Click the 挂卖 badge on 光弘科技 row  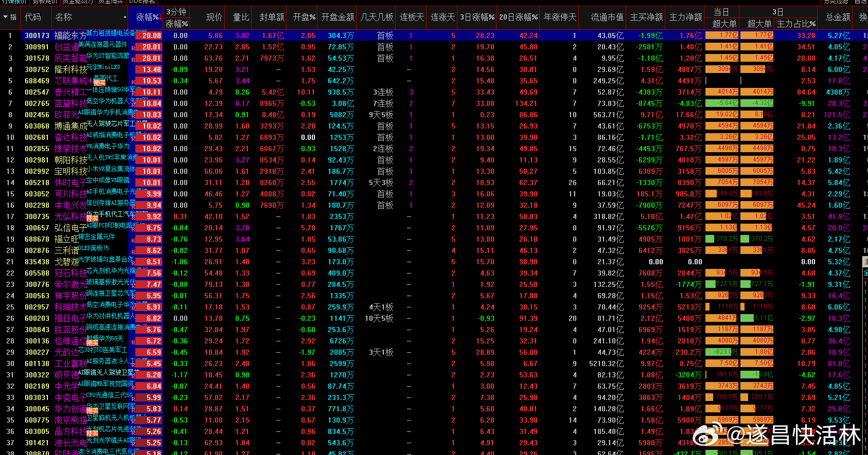(x=93, y=219)
